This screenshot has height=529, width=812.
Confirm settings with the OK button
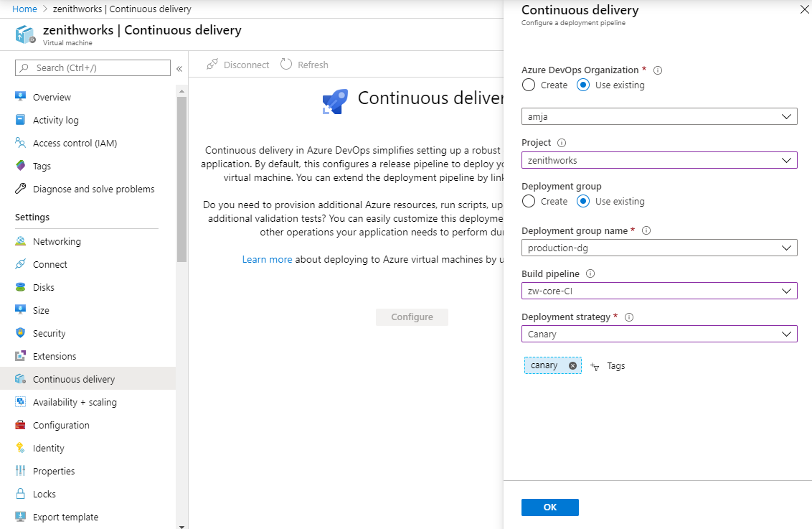pos(549,507)
